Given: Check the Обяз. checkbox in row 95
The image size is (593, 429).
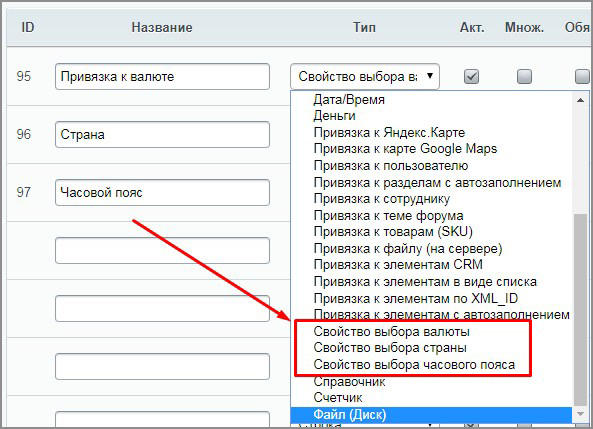Looking at the screenshot, I should [x=582, y=76].
